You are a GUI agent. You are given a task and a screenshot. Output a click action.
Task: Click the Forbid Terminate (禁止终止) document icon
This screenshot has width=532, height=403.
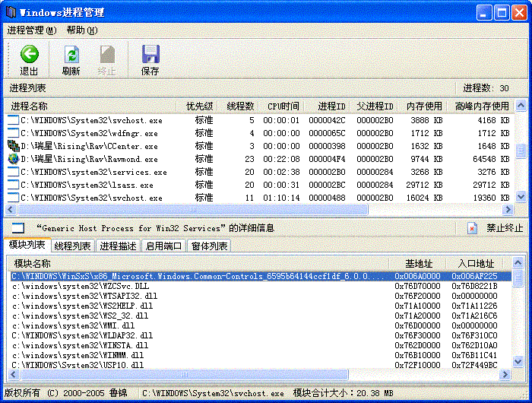[472, 228]
